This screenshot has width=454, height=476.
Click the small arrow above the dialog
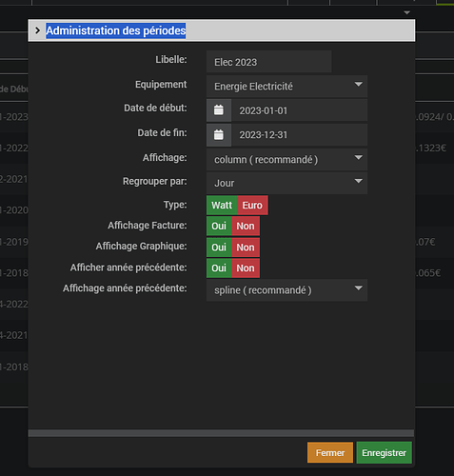[x=407, y=12]
